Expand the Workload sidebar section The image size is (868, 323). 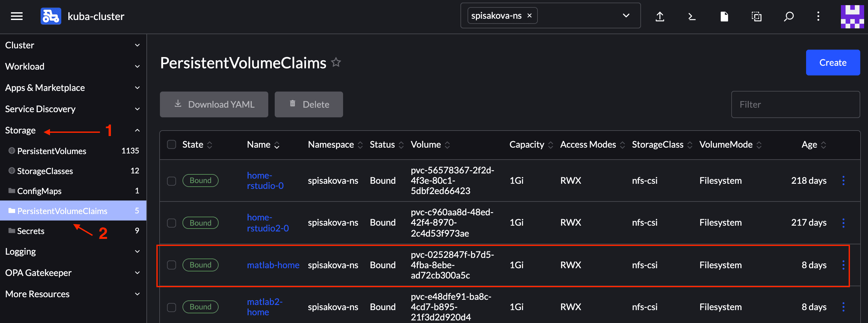tap(73, 66)
